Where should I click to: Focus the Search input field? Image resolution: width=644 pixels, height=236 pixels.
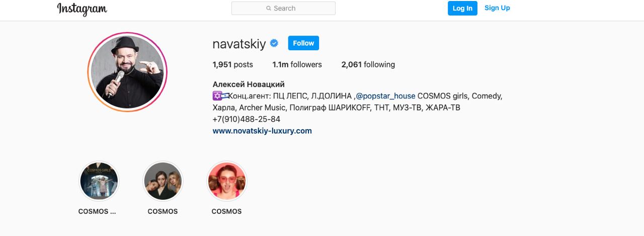pos(283,9)
